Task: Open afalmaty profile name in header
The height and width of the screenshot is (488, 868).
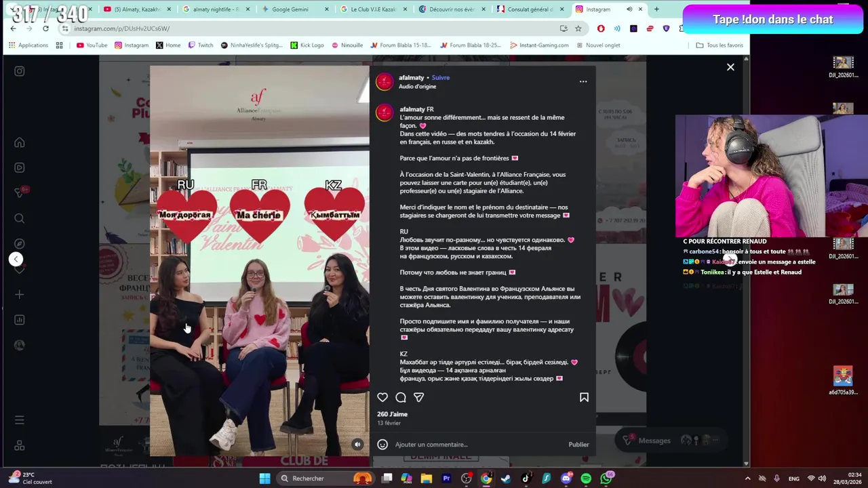Action: 411,77
